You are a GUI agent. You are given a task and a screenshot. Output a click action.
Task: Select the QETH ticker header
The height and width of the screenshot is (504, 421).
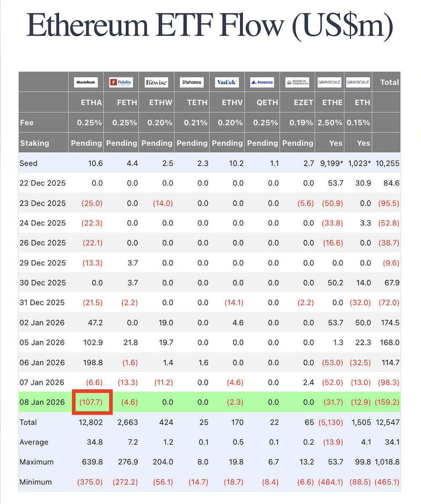click(x=267, y=103)
